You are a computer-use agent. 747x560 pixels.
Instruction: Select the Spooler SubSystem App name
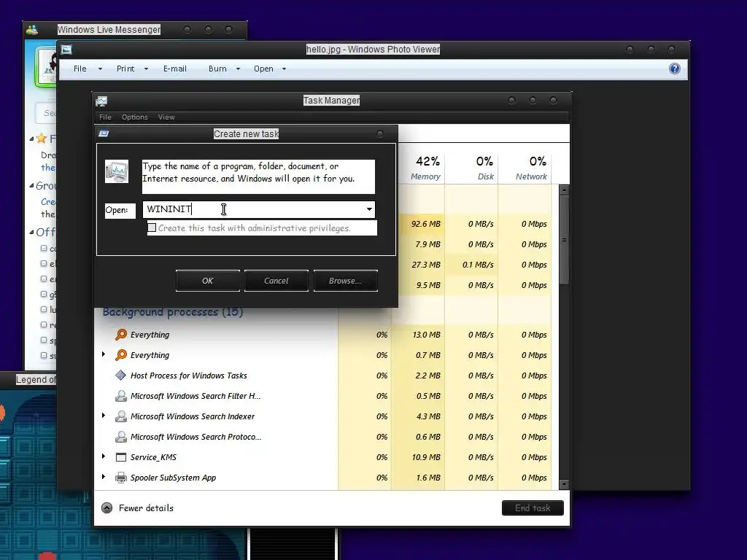[x=173, y=478]
